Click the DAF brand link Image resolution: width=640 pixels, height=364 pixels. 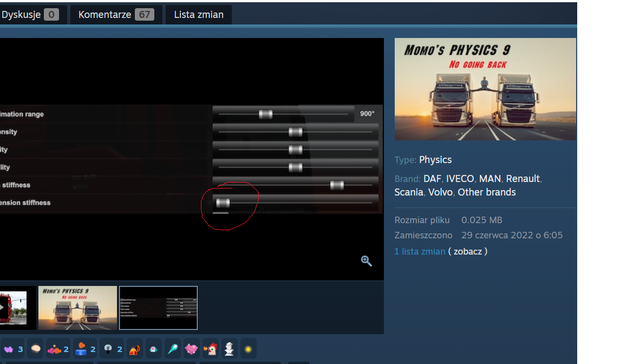432,179
